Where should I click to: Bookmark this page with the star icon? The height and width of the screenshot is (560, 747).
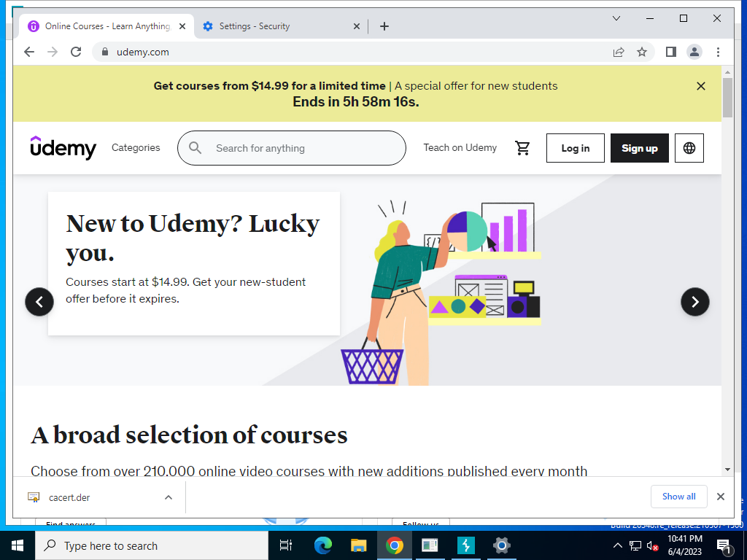[642, 52]
